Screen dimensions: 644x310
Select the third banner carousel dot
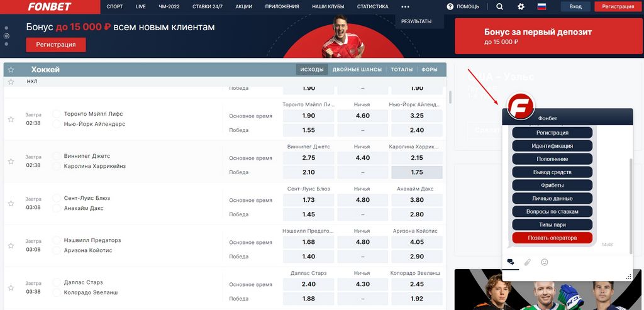click(6, 44)
